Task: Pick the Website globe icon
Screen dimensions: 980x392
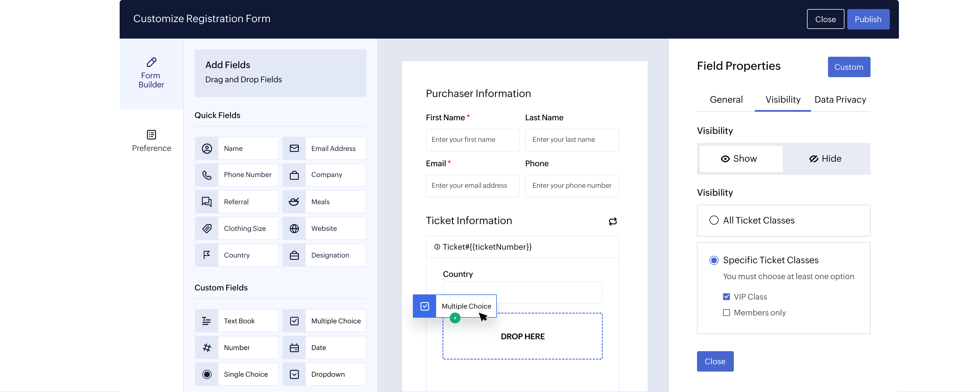Action: (x=294, y=228)
